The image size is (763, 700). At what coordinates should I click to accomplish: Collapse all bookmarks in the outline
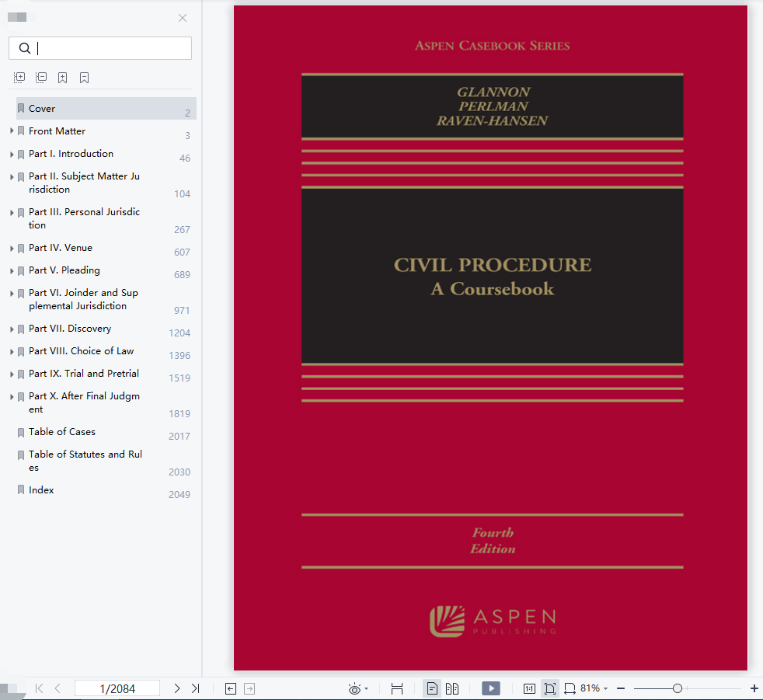(x=41, y=78)
